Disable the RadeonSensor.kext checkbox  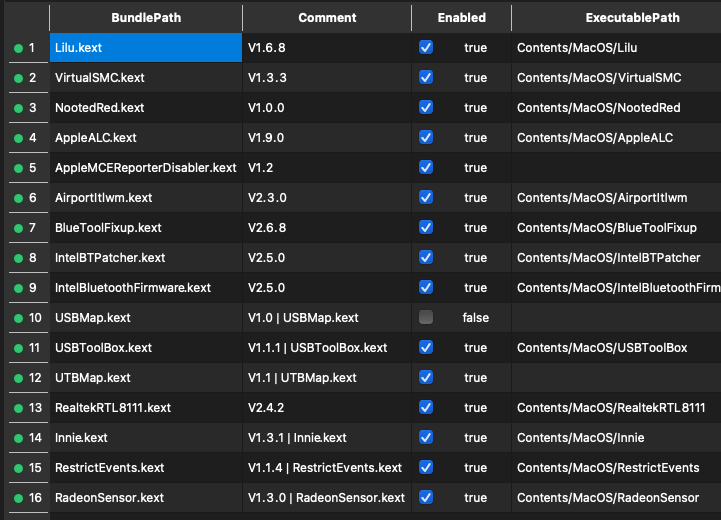[x=426, y=498]
